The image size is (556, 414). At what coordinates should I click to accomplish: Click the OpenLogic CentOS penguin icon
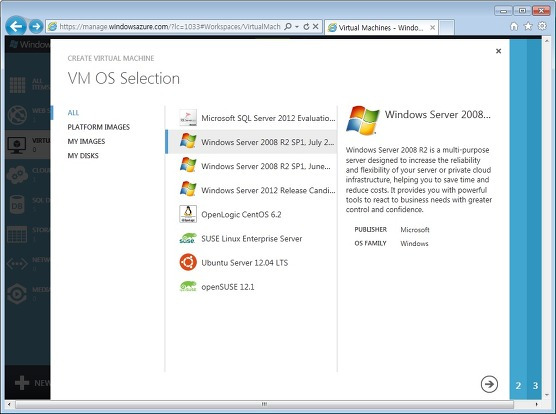point(188,214)
